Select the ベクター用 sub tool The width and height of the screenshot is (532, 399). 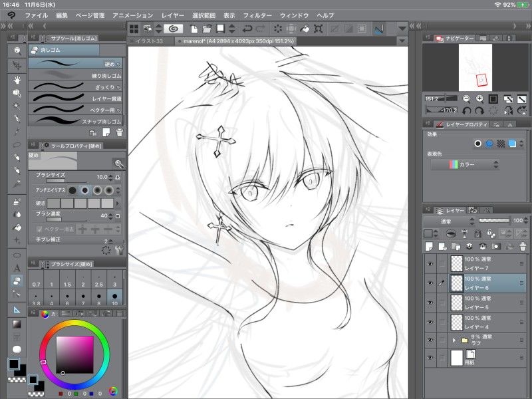75,110
